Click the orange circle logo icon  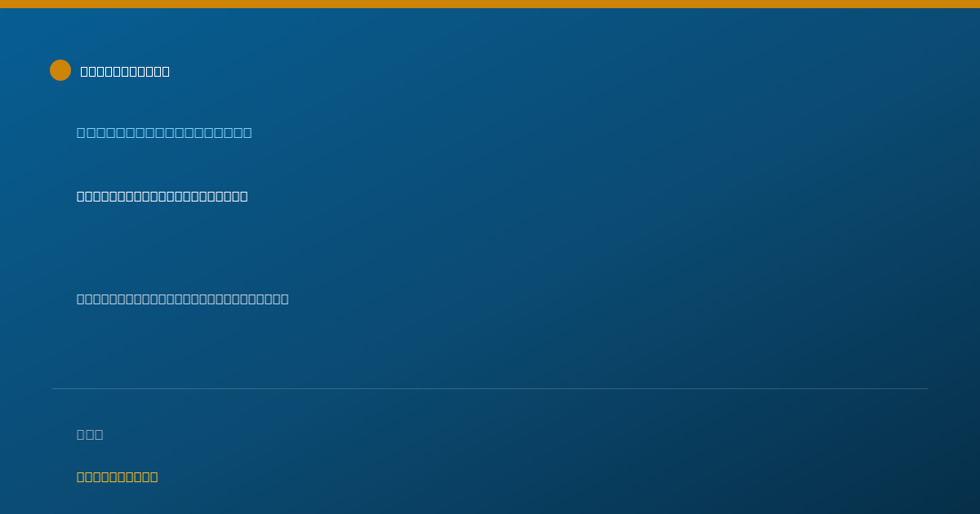pos(60,70)
